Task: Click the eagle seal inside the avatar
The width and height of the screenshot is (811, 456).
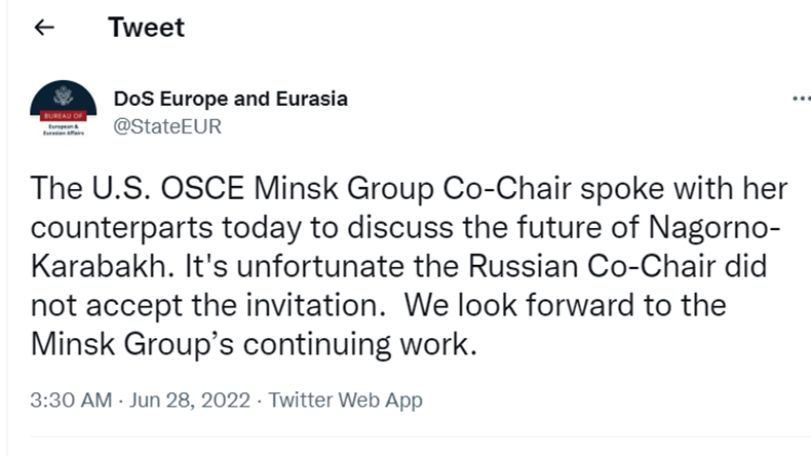Action: pyautogui.click(x=64, y=95)
